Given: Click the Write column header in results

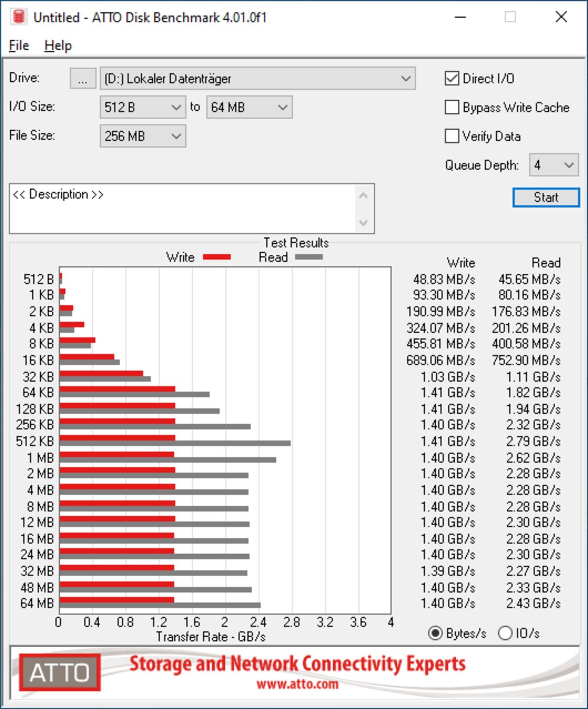Looking at the screenshot, I should (x=461, y=263).
